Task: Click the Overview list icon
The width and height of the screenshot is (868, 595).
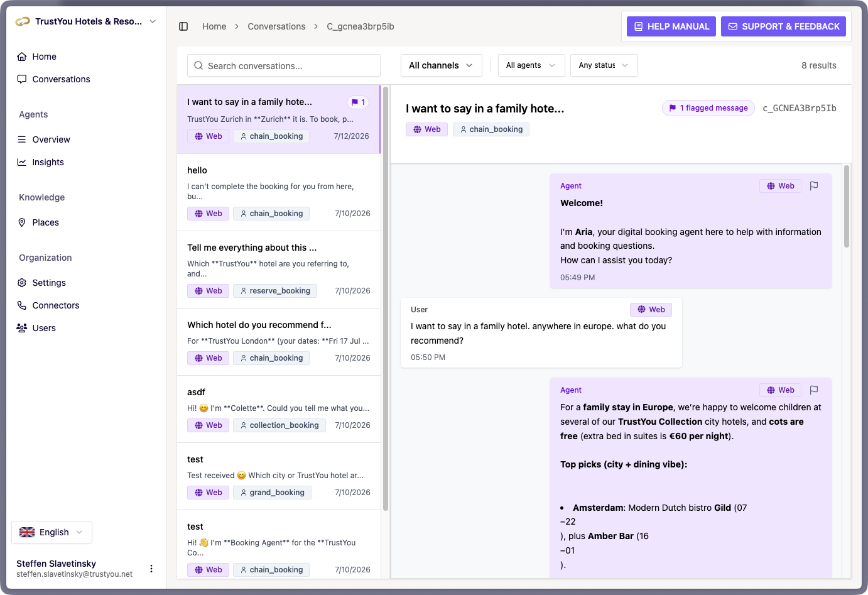Action: click(22, 139)
